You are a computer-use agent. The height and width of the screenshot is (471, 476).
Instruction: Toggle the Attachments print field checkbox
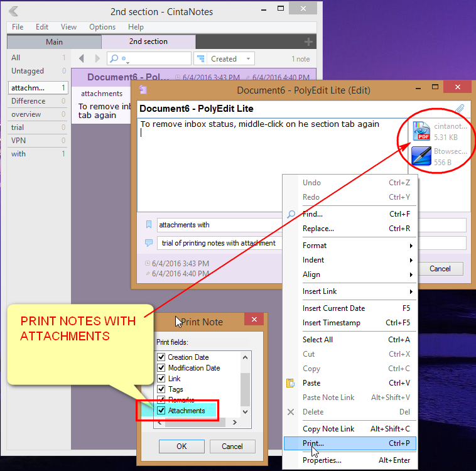point(161,411)
